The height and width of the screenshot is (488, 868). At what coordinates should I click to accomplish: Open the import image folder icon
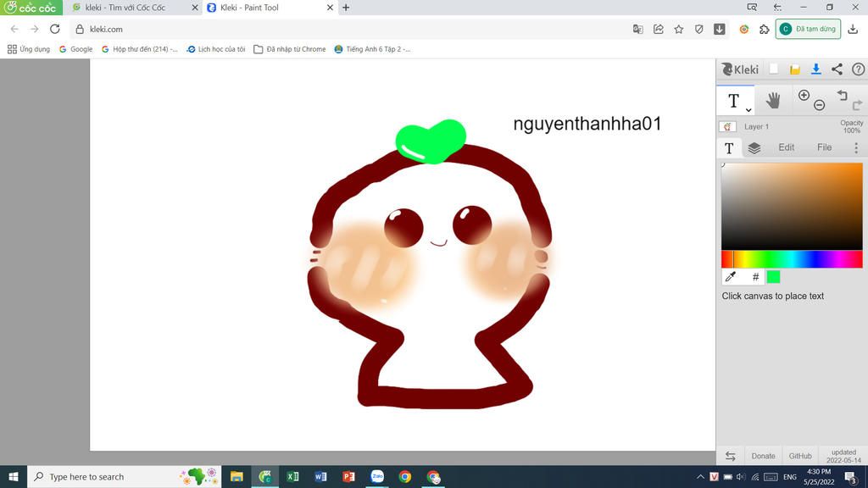[x=795, y=69]
